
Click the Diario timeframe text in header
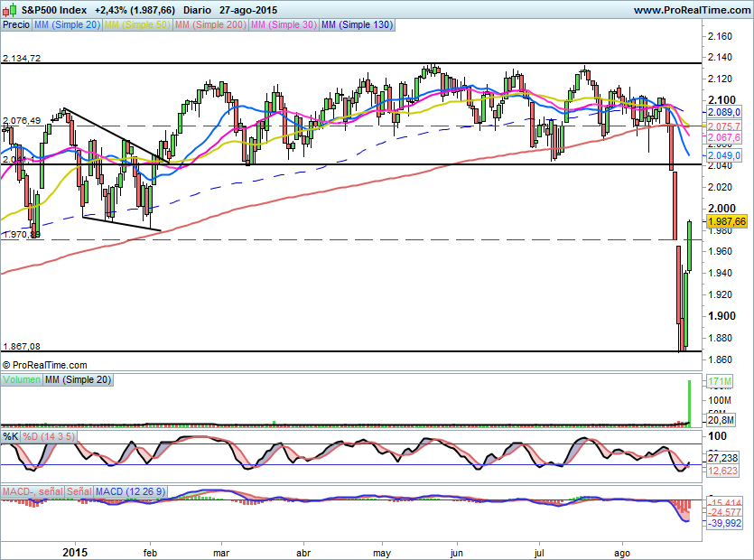pyautogui.click(x=197, y=10)
